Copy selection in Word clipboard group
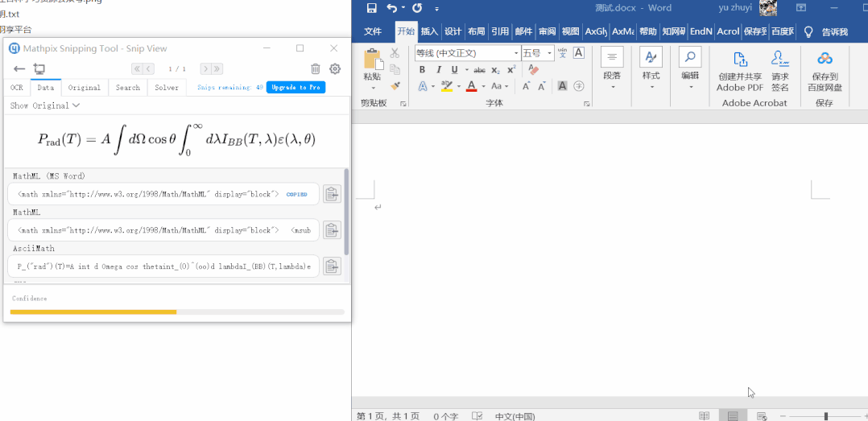Viewport: 868px width, 421px height. pos(395,69)
